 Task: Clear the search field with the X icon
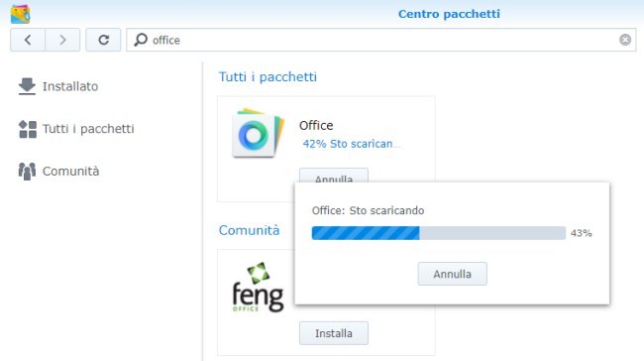coord(625,40)
